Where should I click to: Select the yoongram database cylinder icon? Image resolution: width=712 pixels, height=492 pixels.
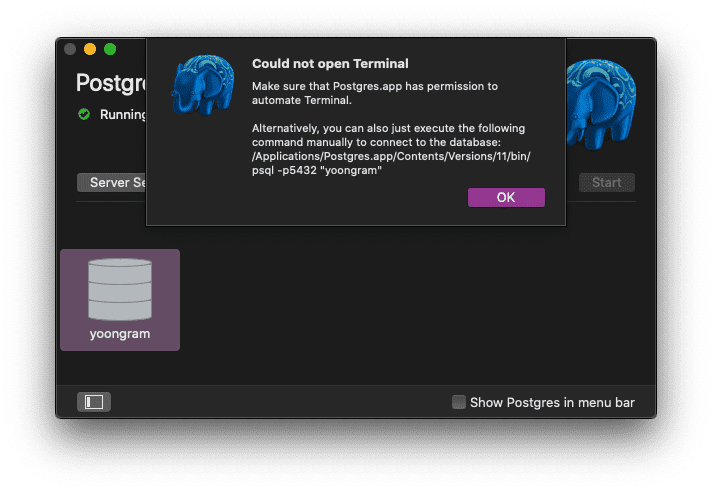tap(120, 289)
